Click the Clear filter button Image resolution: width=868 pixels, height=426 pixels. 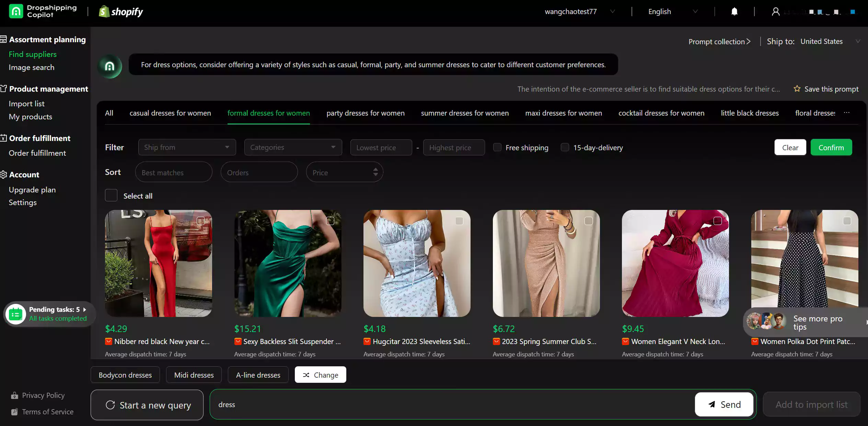point(790,147)
